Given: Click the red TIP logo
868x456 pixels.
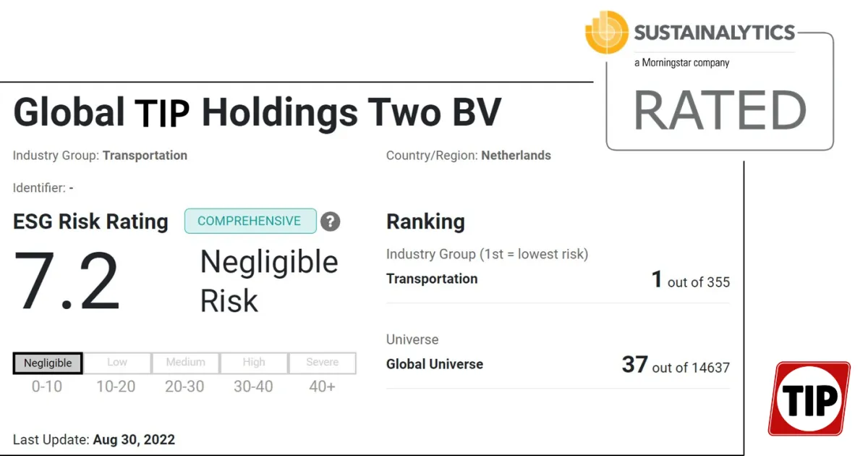Looking at the screenshot, I should pos(809,399).
